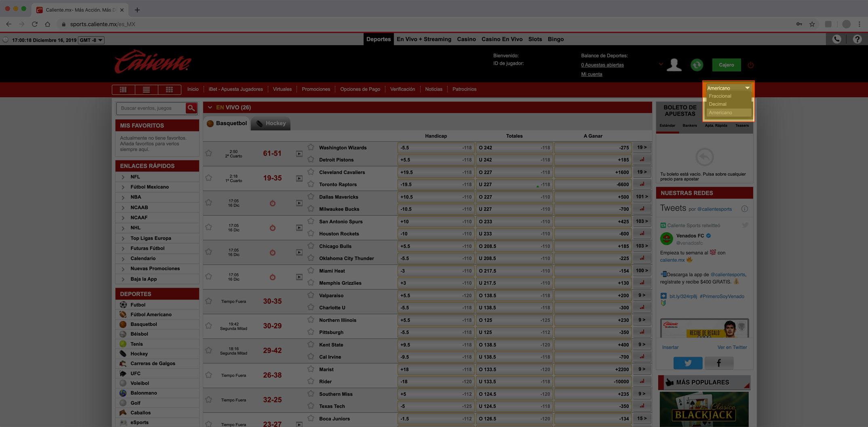Click the UFC icon in Deportes list
Screen dimensions: 868x427
123,373
